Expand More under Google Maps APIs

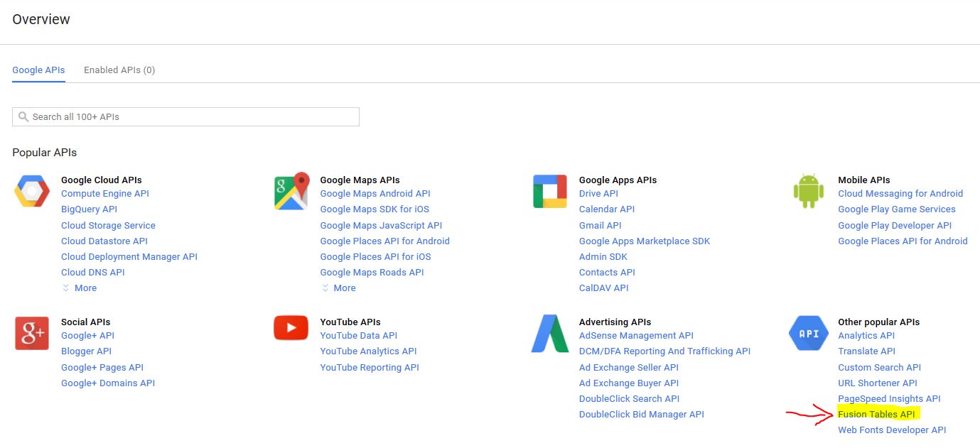click(338, 288)
